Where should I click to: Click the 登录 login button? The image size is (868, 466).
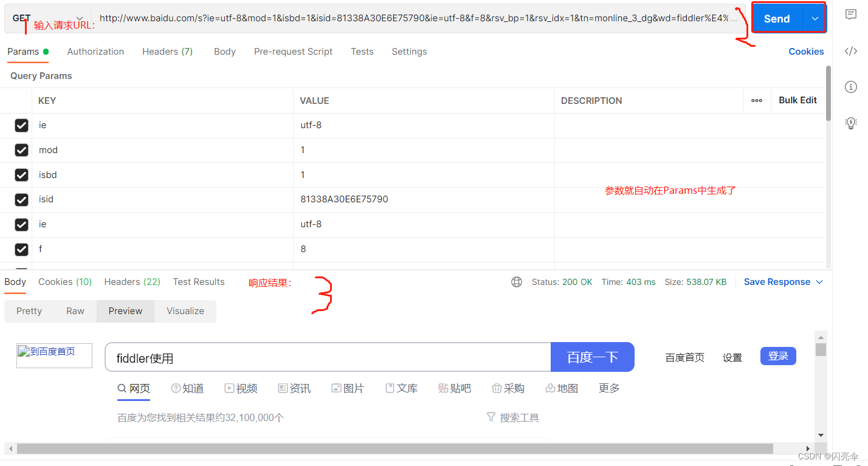(778, 357)
